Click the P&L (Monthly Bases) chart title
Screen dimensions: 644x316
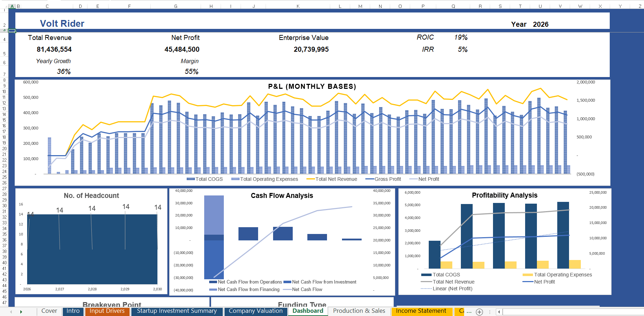click(x=312, y=86)
